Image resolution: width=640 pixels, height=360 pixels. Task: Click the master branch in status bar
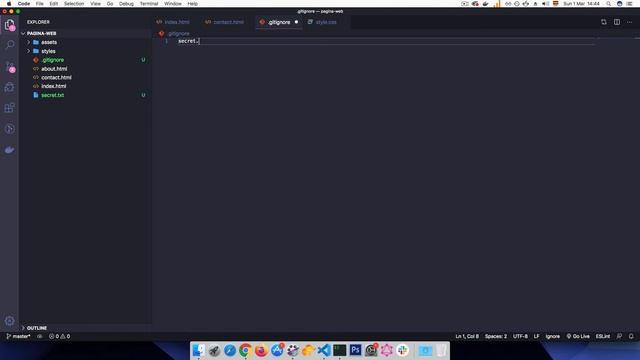(19, 336)
